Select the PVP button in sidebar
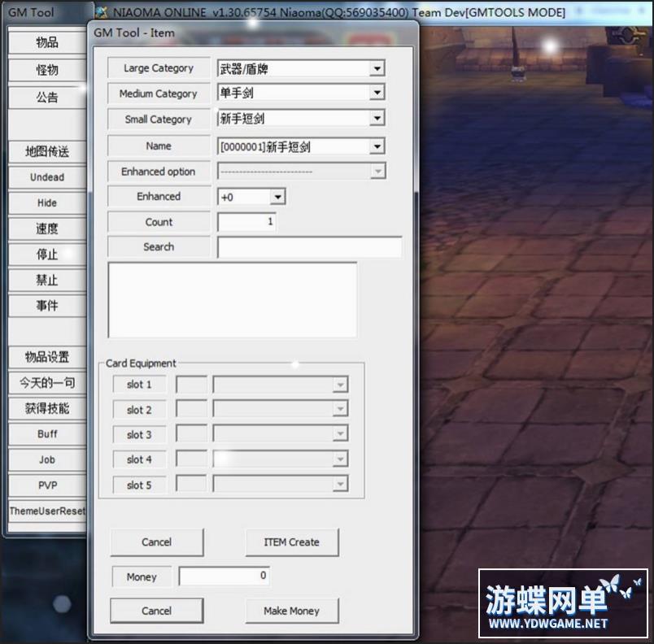 coord(47,485)
